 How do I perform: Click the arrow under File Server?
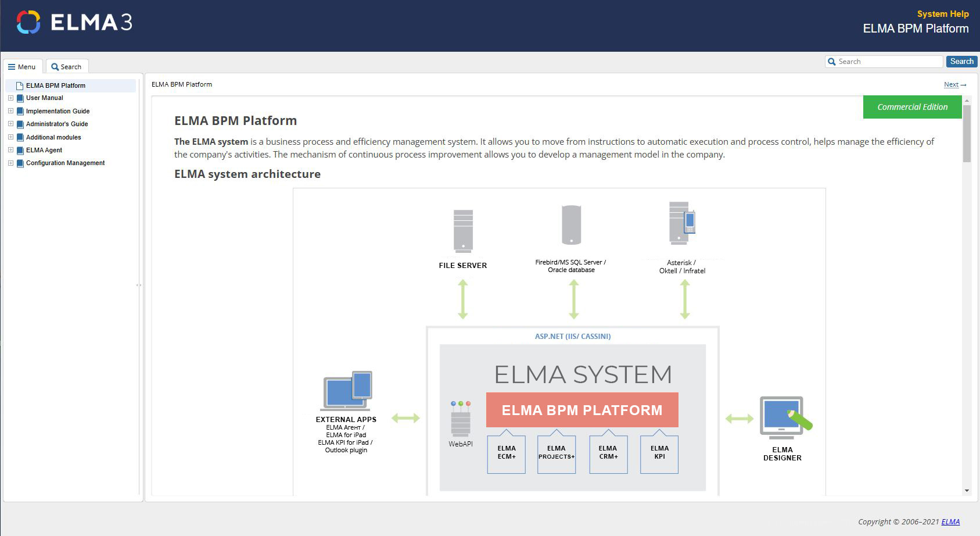click(x=463, y=299)
